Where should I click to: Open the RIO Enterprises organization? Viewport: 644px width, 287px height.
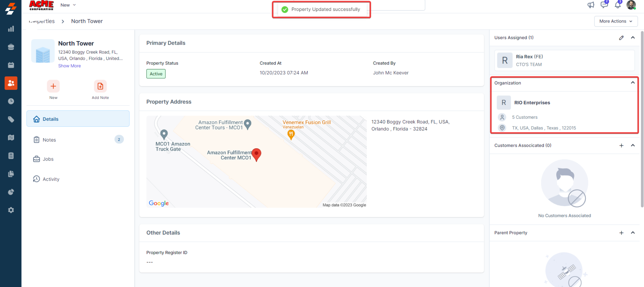(x=532, y=103)
